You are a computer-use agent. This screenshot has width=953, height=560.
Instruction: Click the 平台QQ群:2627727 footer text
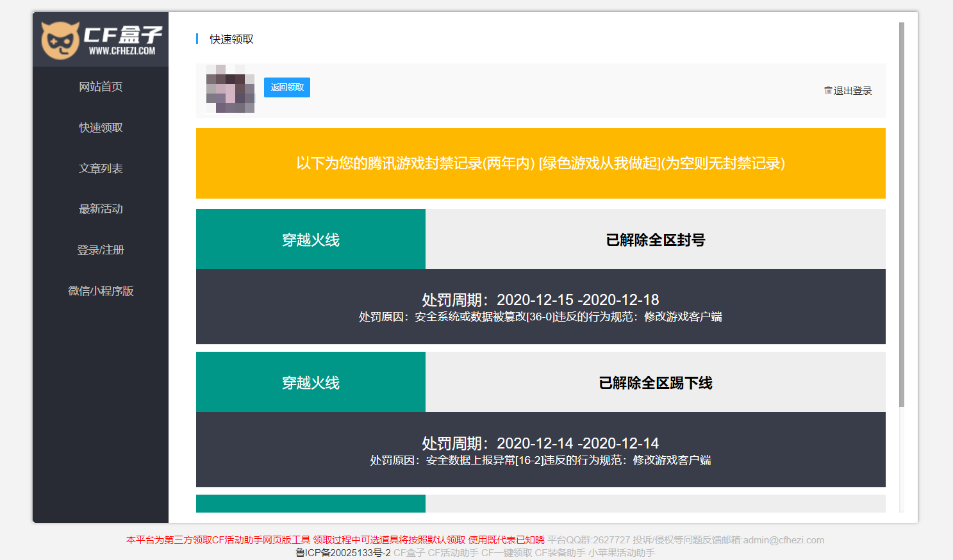pos(589,540)
